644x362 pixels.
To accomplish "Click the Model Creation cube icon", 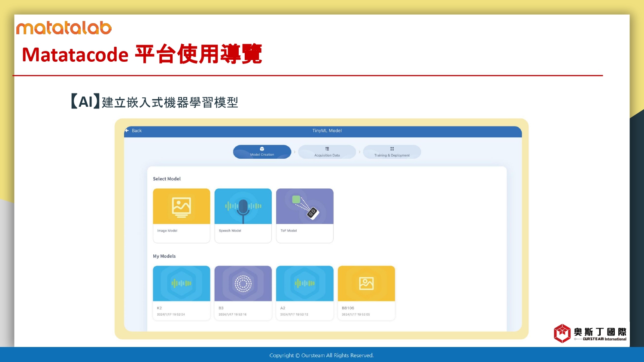I will pos(262,149).
